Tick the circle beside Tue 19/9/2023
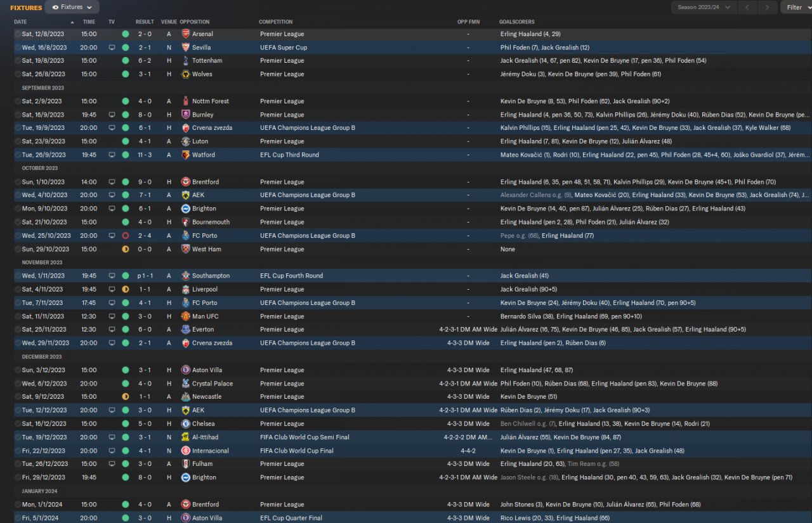 tap(18, 128)
